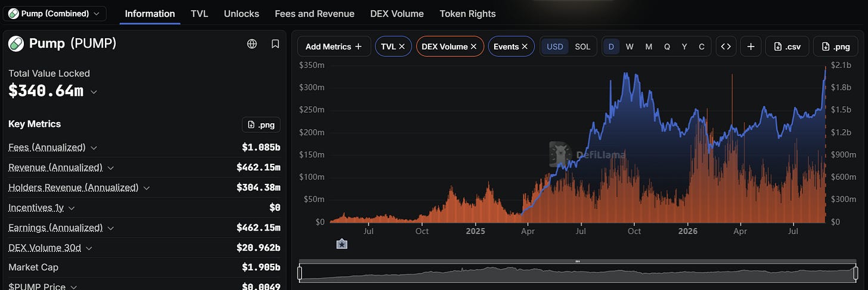The width and height of the screenshot is (868, 290).
Task: Add a chart with the plus icon
Action: [751, 46]
